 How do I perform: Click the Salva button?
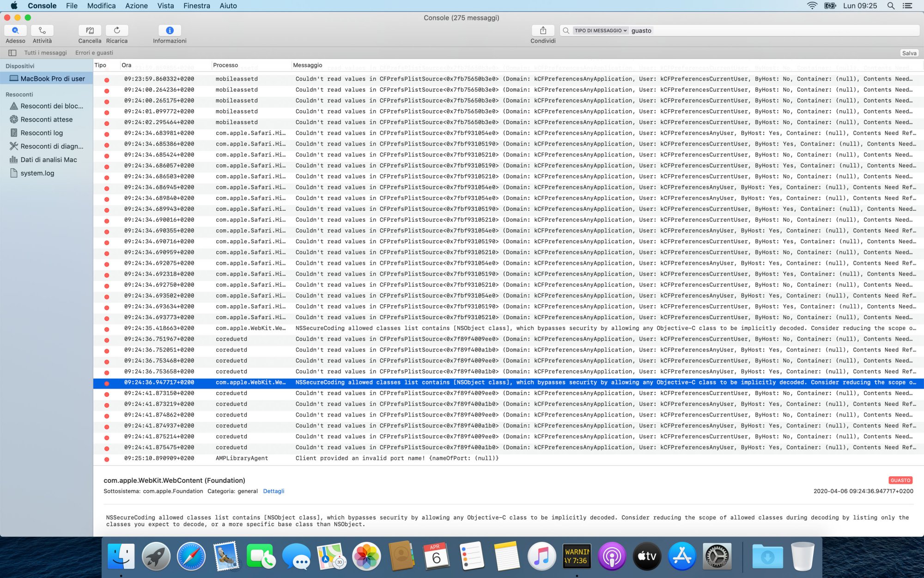pyautogui.click(x=909, y=53)
